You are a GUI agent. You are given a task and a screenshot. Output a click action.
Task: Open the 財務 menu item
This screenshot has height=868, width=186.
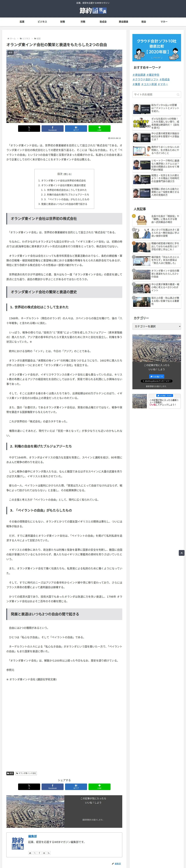point(62,22)
